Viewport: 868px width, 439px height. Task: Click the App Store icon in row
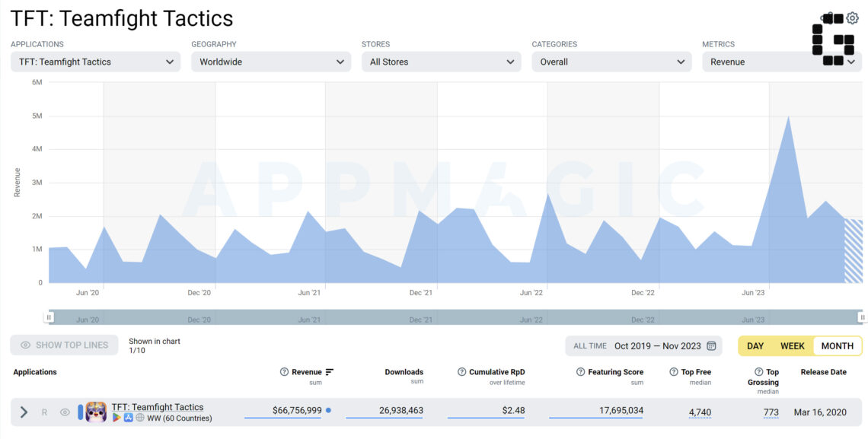pos(129,418)
